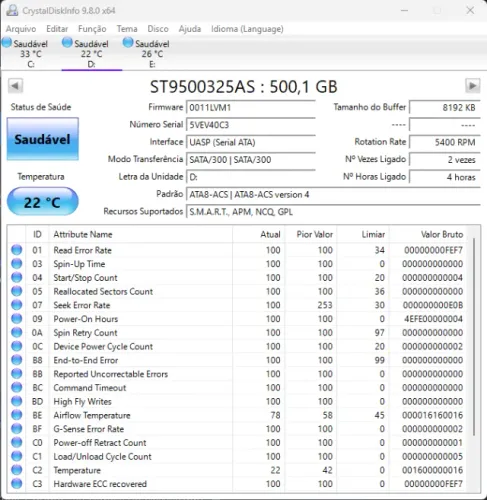Click the status orb for Power-On Hours
The width and height of the screenshot is (487, 500).
click(17, 319)
